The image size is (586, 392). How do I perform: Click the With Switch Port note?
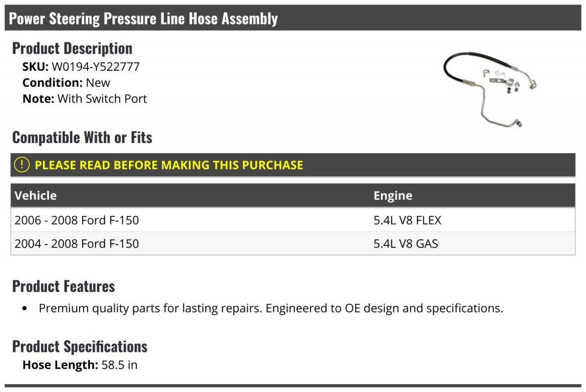102,99
